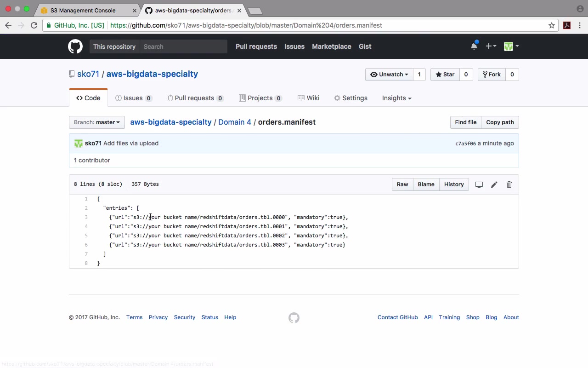Reload the page with the browser refresh icon
Viewport: 588px width, 368px height.
point(34,25)
